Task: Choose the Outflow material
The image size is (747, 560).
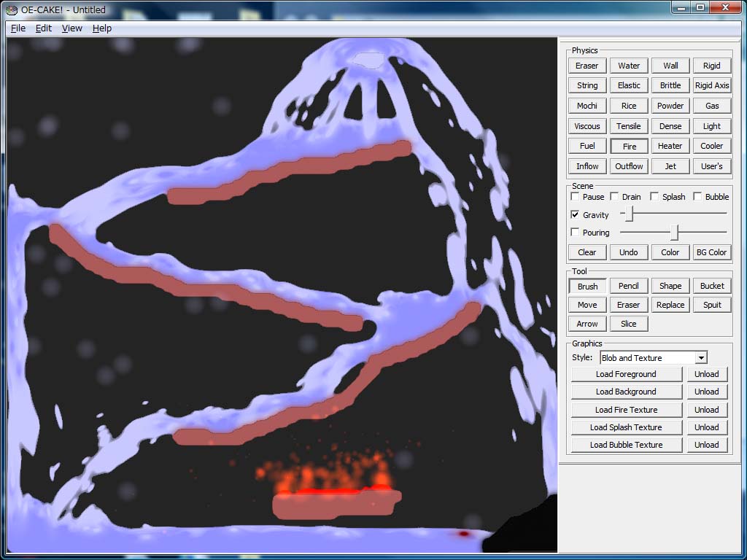Action: [x=629, y=166]
